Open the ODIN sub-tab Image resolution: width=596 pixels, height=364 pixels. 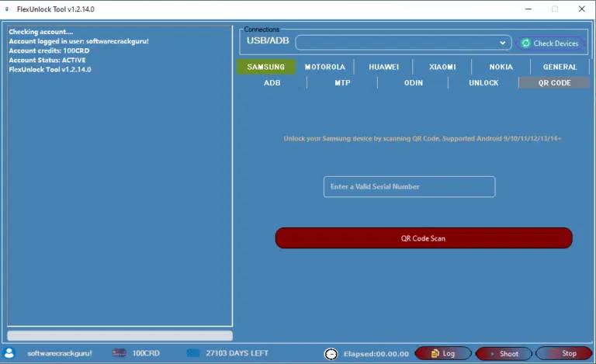(413, 83)
